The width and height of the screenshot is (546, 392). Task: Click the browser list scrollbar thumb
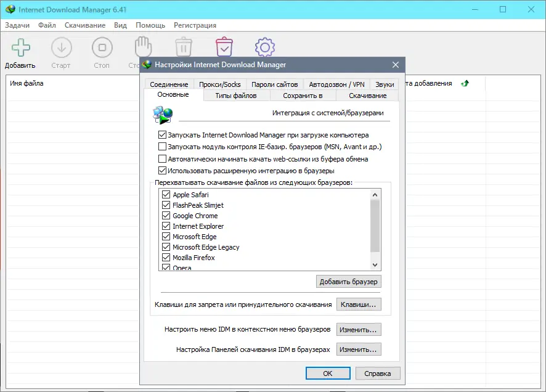[x=375, y=226]
